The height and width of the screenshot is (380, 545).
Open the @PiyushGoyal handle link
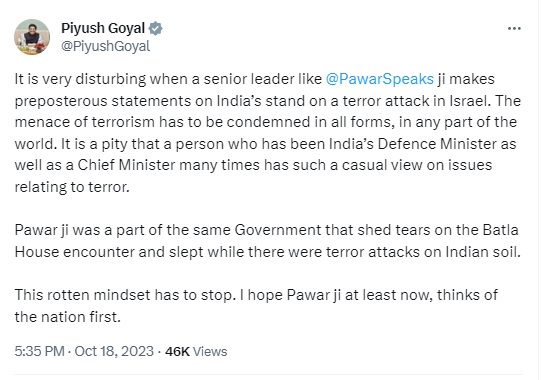[x=105, y=46]
